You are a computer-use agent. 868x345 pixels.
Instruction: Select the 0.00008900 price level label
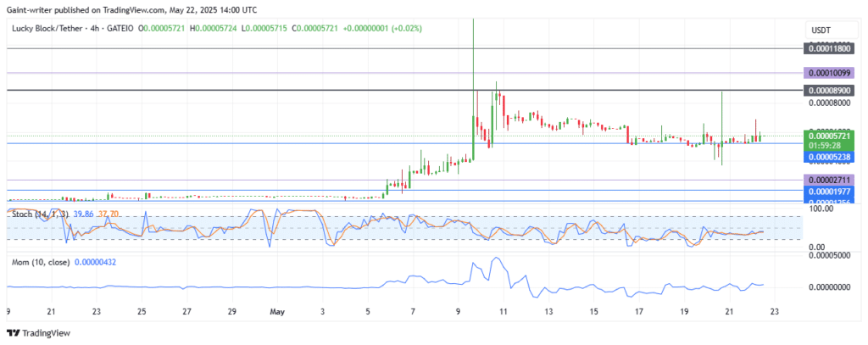point(827,90)
